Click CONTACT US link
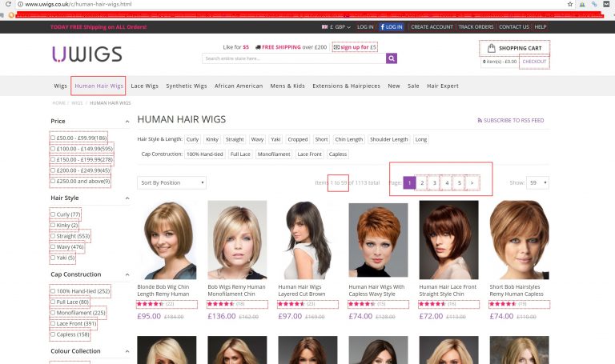 (x=514, y=27)
